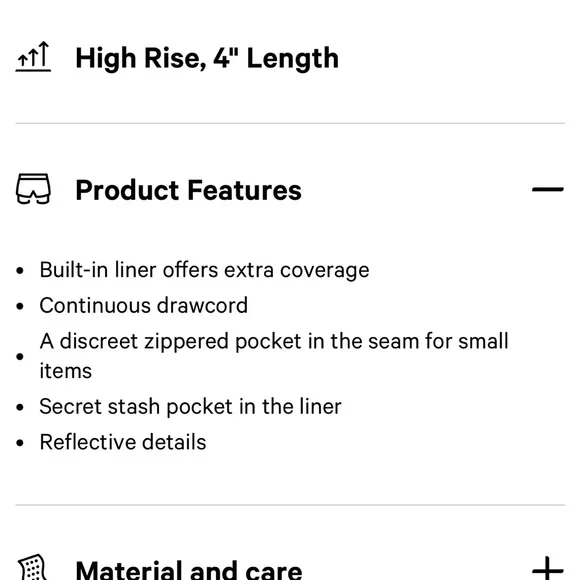Screen dimensions: 580x580
Task: Click the discreet zippered pocket feature line
Action: click(x=274, y=356)
